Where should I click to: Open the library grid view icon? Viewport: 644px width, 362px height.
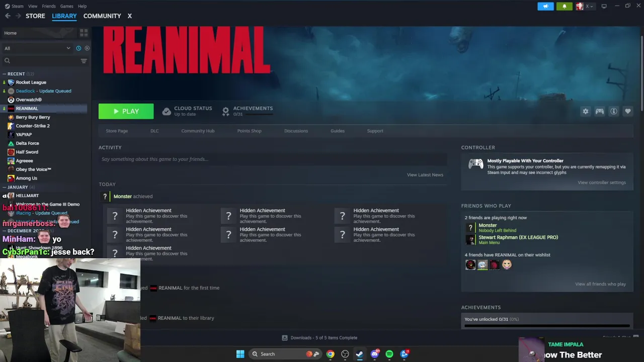click(x=84, y=33)
